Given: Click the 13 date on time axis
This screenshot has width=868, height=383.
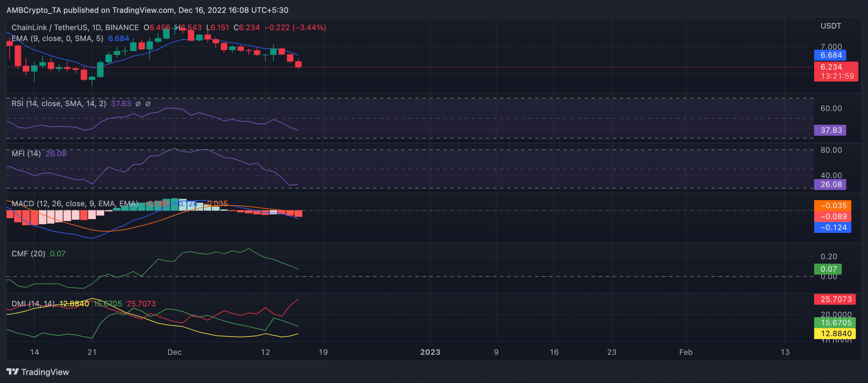Looking at the screenshot, I should pyautogui.click(x=785, y=352).
